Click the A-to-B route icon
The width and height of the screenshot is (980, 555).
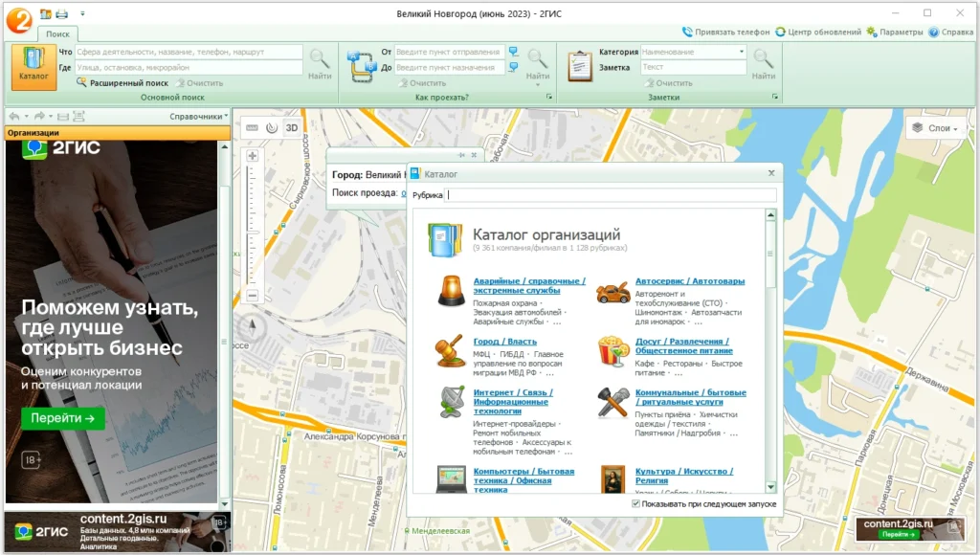(x=361, y=66)
